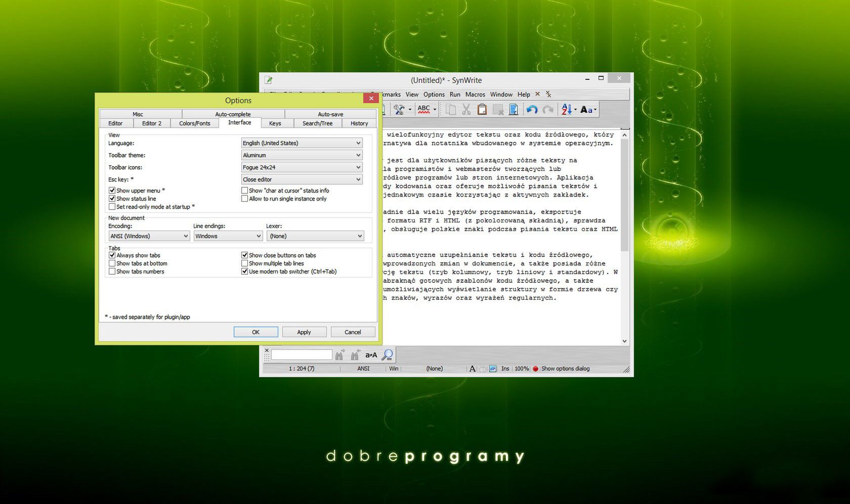This screenshot has width=850, height=504.
Task: Click the grey Redo arrow
Action: point(547,109)
